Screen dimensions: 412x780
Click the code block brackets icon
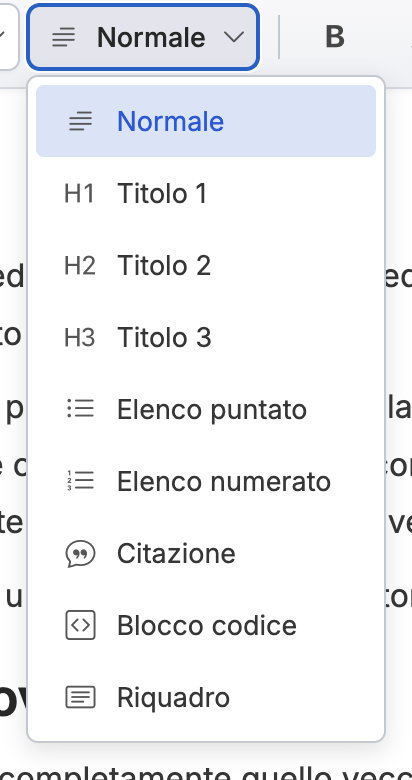(80, 625)
